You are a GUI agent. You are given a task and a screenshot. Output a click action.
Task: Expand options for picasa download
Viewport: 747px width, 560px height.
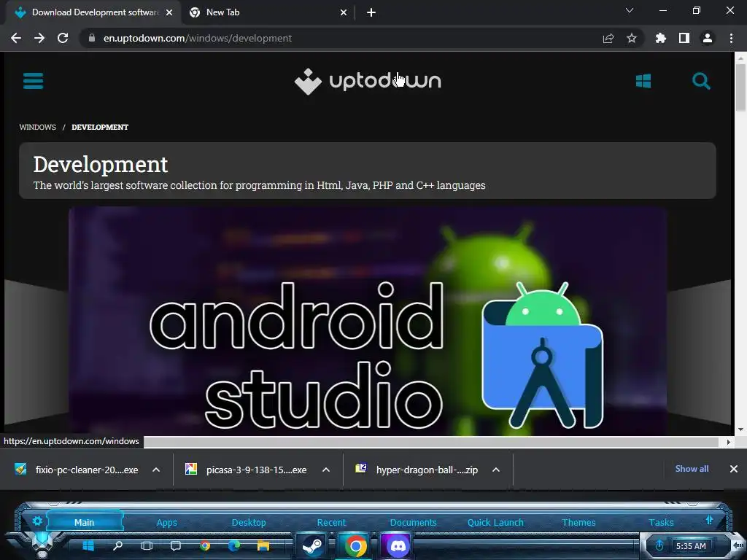click(x=326, y=470)
